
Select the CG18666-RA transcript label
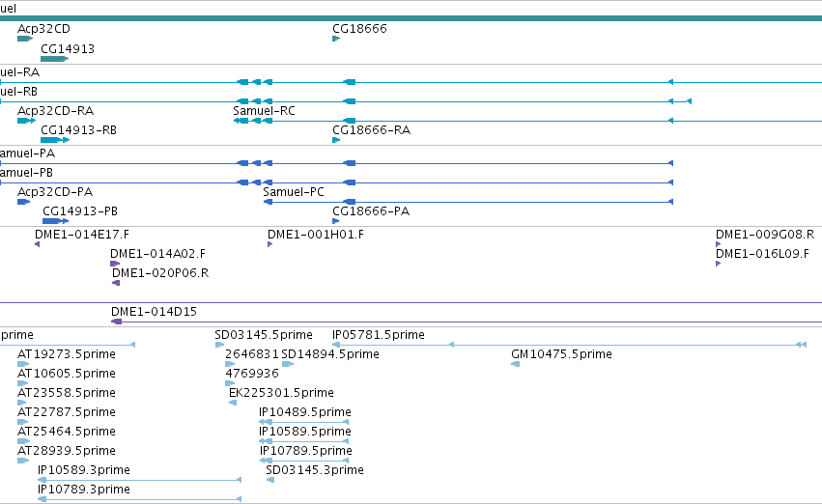(372, 130)
